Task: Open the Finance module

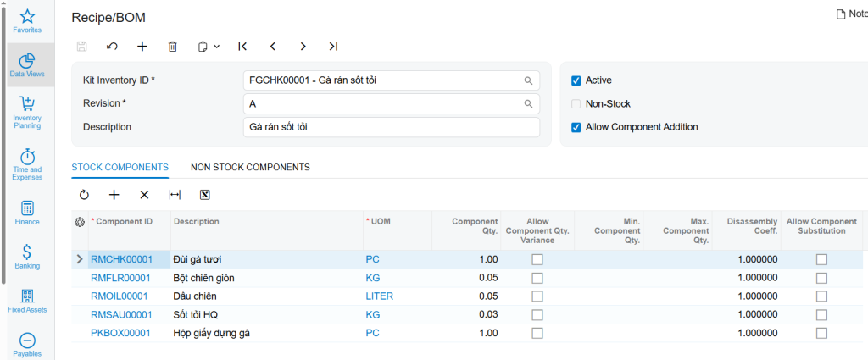Action: [x=27, y=213]
